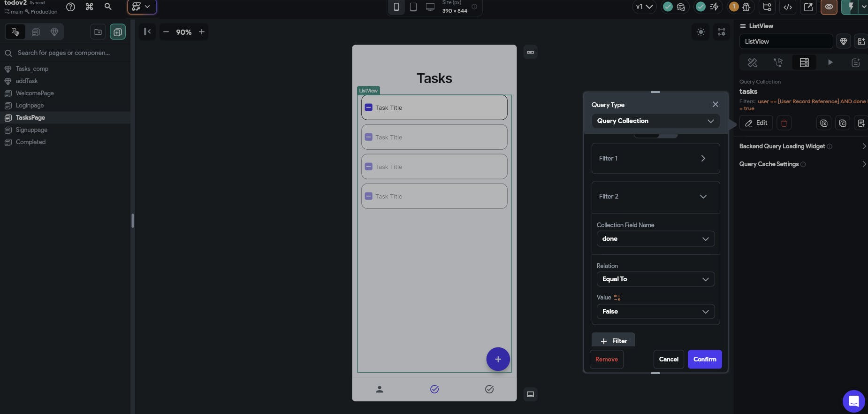Open the WelcomePage in the list

(x=35, y=93)
